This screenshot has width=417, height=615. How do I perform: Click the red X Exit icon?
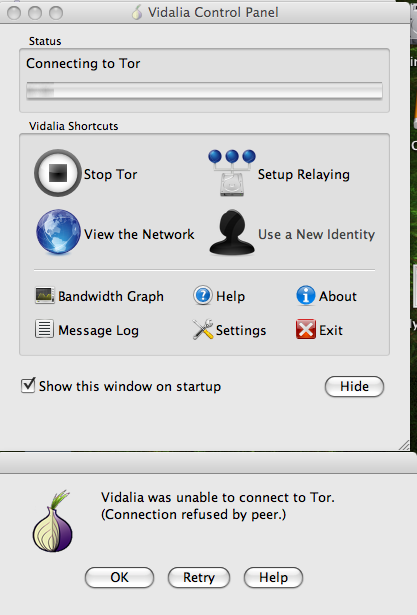coord(306,329)
